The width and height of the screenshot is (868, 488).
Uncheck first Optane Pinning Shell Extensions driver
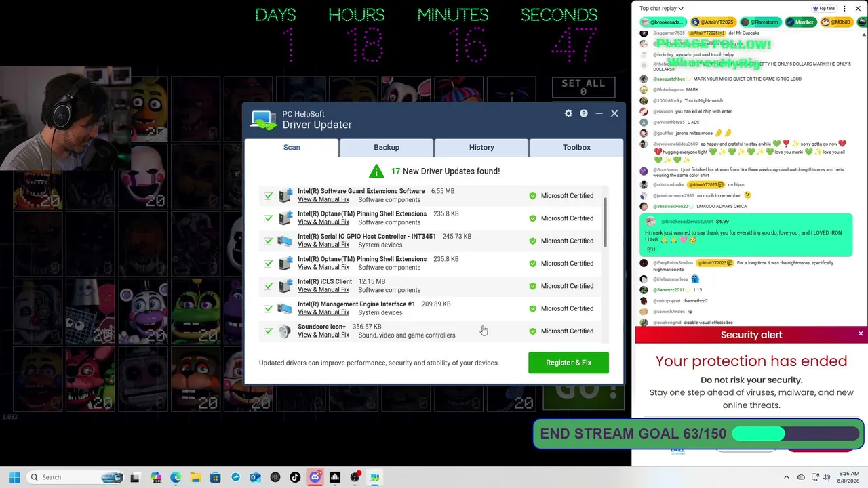(269, 218)
